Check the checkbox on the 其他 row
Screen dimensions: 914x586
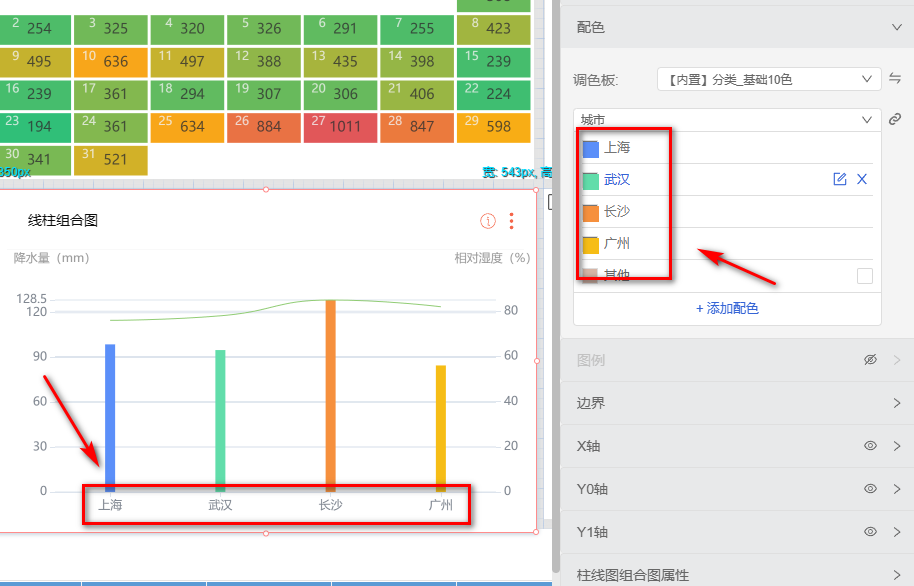[x=865, y=275]
